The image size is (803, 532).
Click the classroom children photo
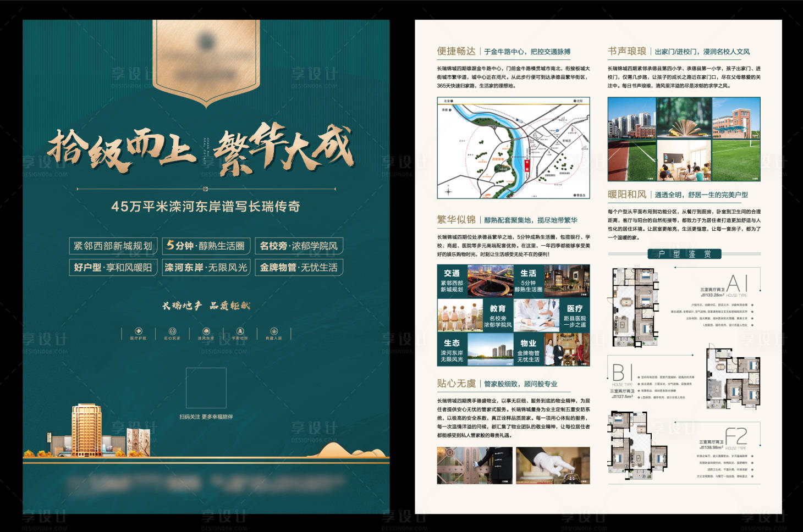click(684, 159)
